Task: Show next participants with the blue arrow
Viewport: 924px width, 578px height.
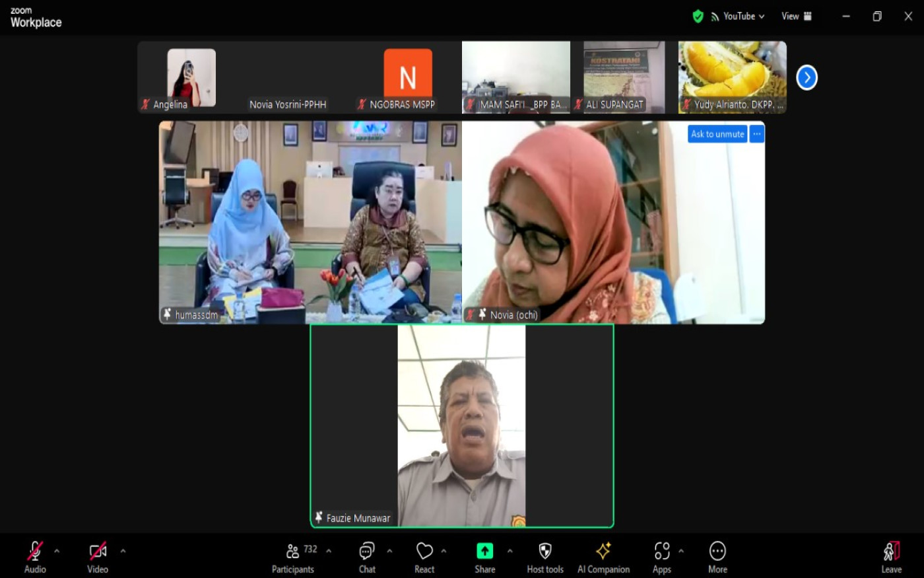Action: tap(807, 78)
